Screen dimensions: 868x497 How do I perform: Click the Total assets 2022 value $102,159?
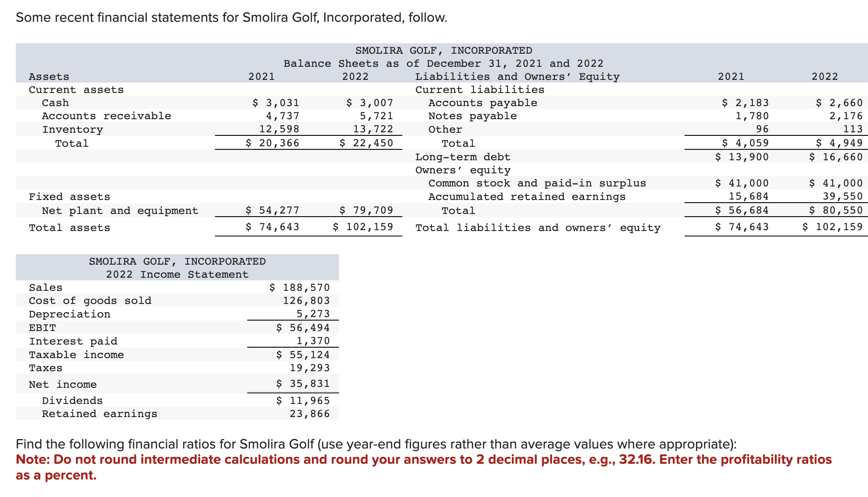click(363, 227)
